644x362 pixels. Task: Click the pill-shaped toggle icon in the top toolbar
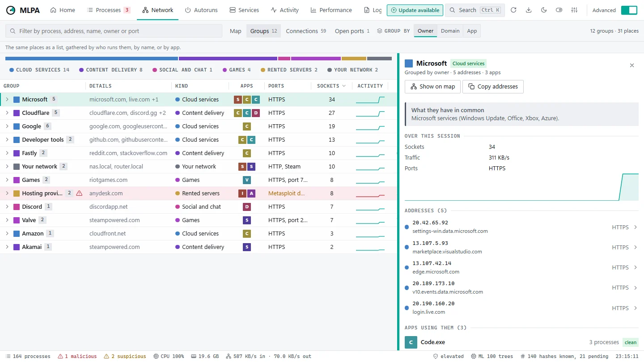pyautogui.click(x=559, y=10)
